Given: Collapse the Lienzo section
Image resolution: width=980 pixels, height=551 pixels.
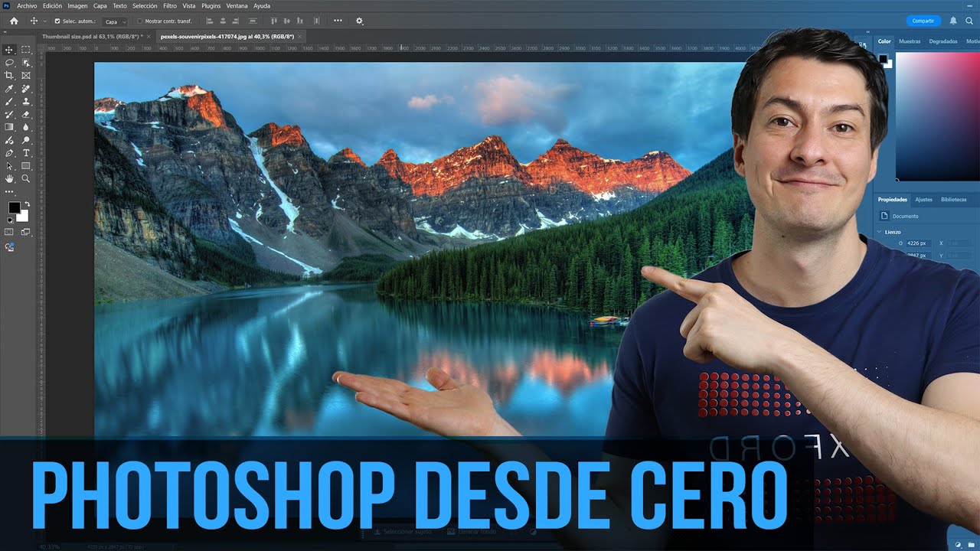Looking at the screenshot, I should click(x=879, y=231).
